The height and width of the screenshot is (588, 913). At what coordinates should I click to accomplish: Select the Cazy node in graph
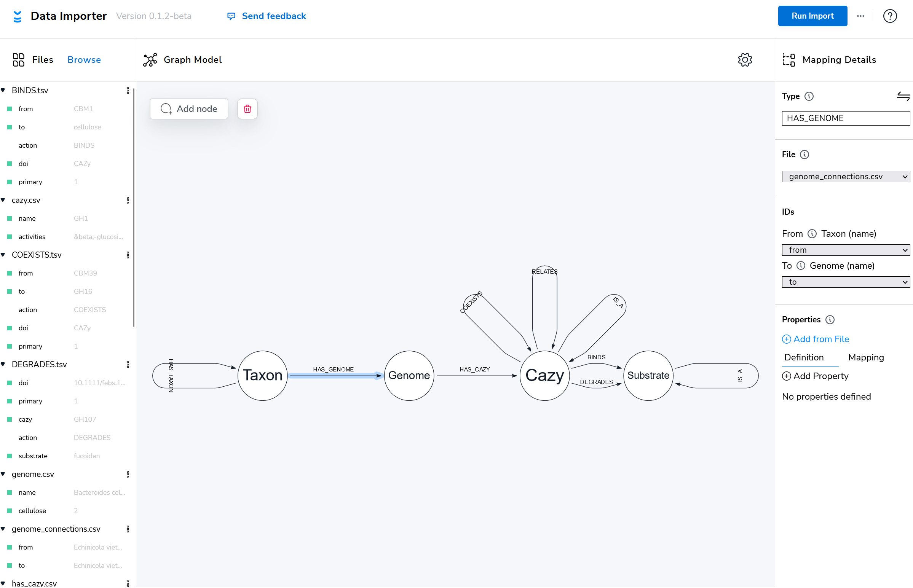pyautogui.click(x=544, y=376)
